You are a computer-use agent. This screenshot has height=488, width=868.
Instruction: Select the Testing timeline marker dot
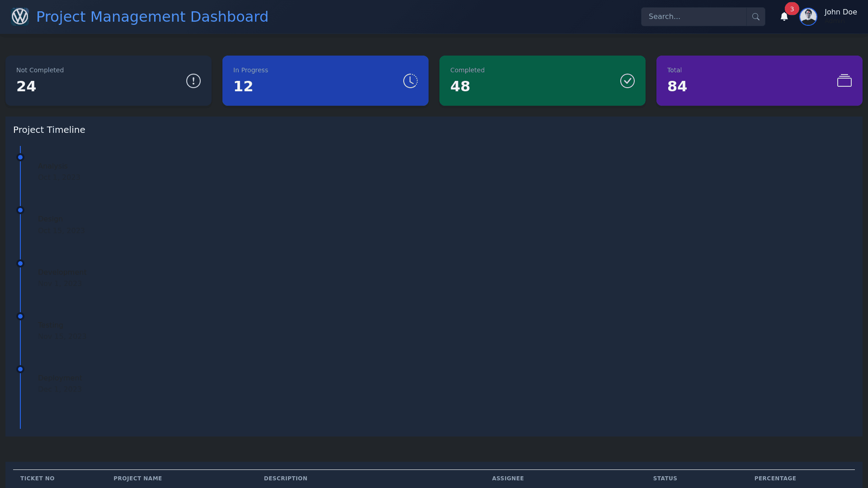pos(20,316)
